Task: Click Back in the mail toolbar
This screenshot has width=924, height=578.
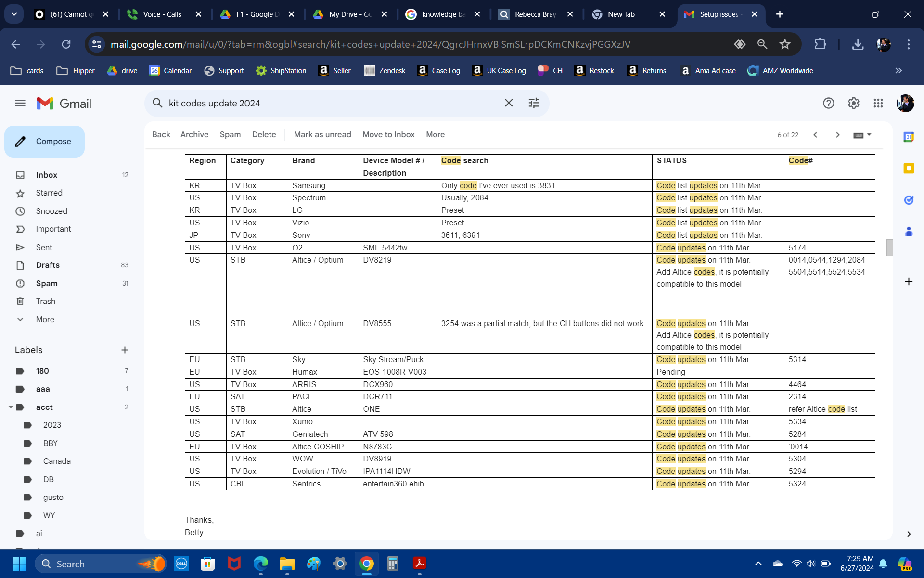Action: (x=161, y=135)
